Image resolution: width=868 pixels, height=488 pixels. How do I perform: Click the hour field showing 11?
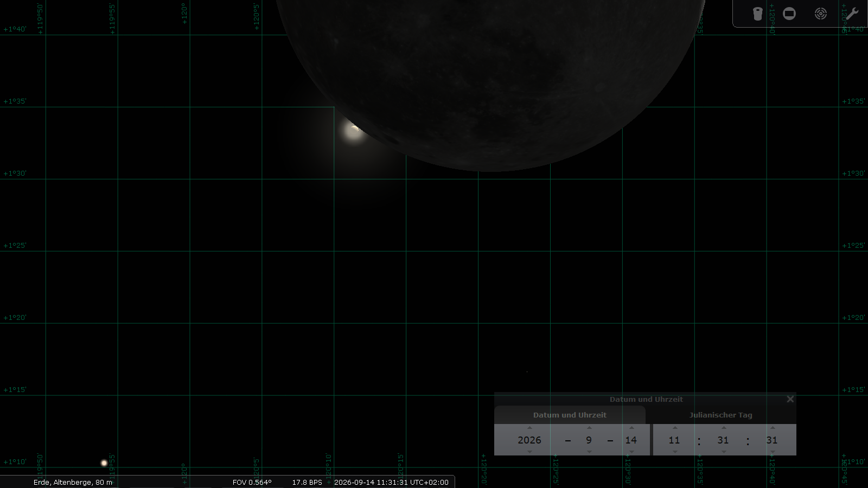click(674, 440)
